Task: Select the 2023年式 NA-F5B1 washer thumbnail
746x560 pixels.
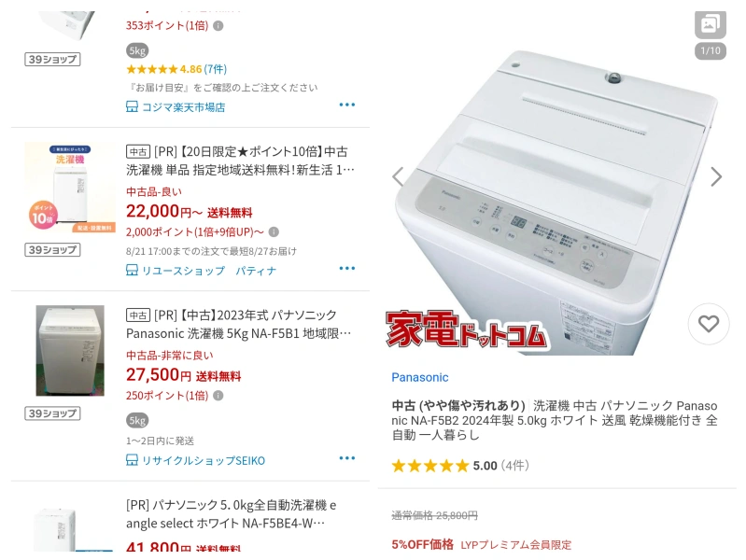Action: coord(70,351)
